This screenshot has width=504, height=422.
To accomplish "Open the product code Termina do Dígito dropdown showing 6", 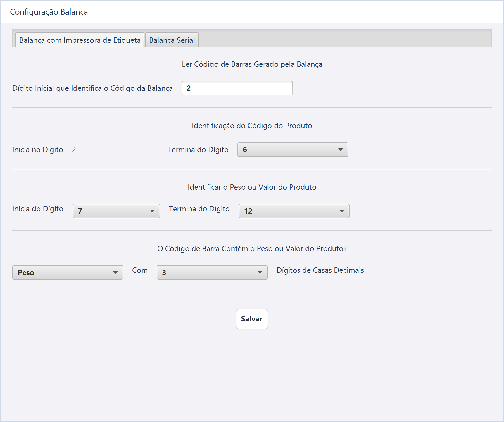I will [x=293, y=150].
